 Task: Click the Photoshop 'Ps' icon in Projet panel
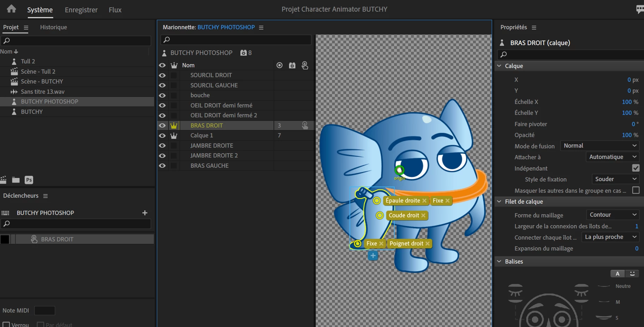click(x=29, y=180)
